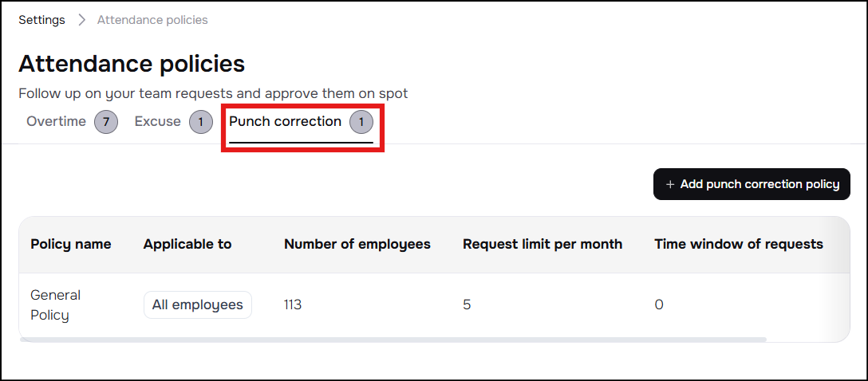Click the Overtime count badge showing 7
The image size is (868, 381).
(x=106, y=123)
